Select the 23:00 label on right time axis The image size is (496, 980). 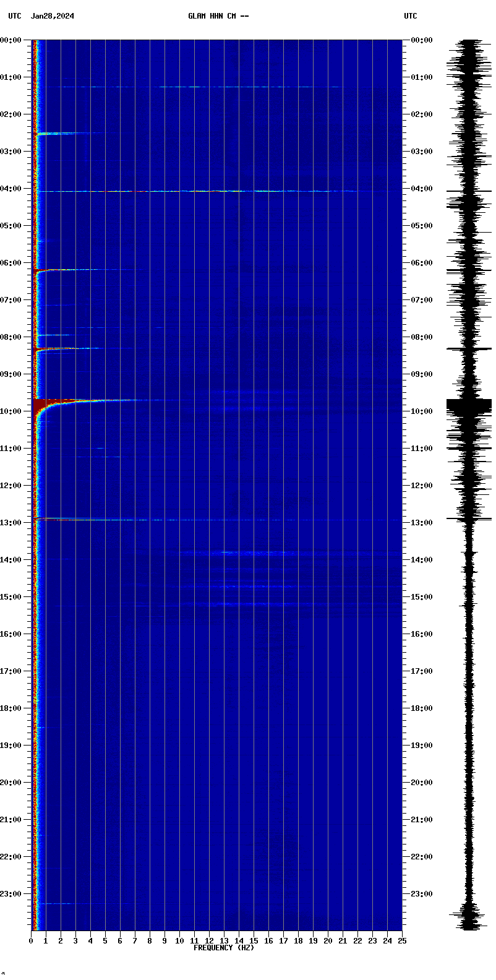click(x=421, y=894)
